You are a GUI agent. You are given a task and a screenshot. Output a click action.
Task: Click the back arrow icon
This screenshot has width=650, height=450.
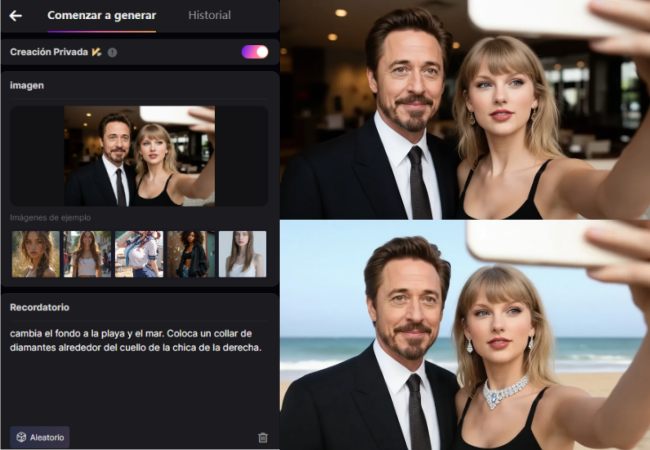(x=16, y=16)
